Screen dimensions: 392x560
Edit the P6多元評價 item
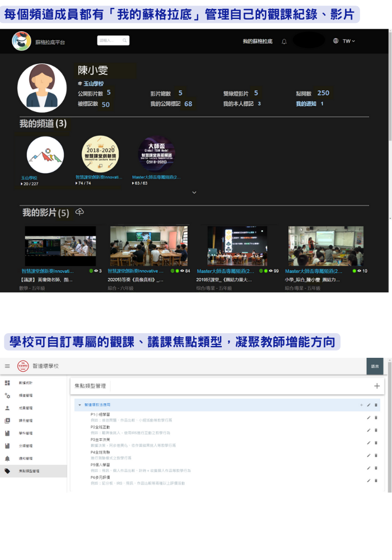coord(368,480)
